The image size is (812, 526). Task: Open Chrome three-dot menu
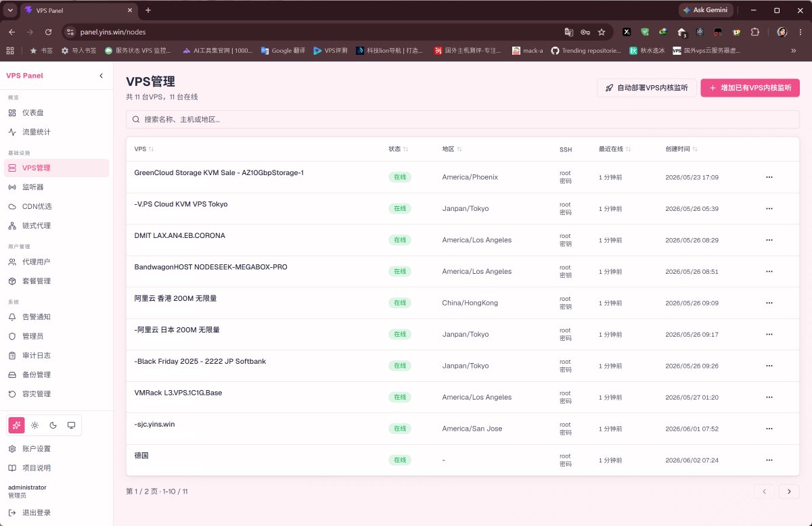click(x=799, y=32)
